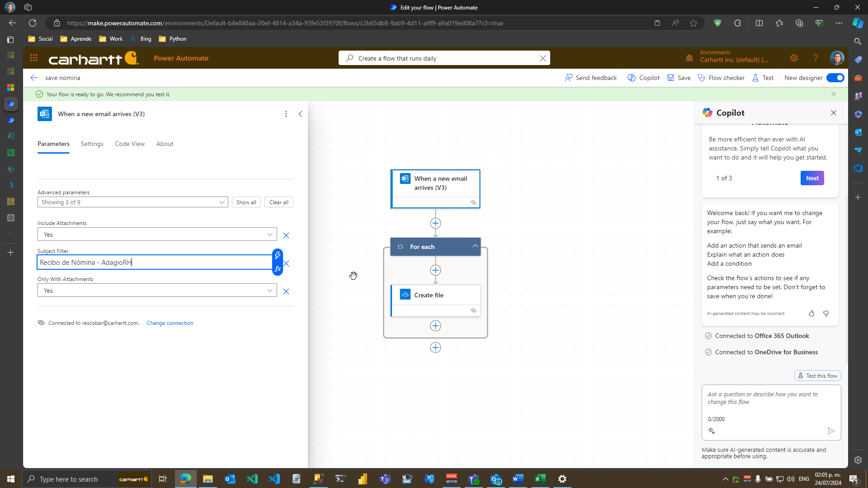Collapse the trigger parameters panel

[x=301, y=114]
